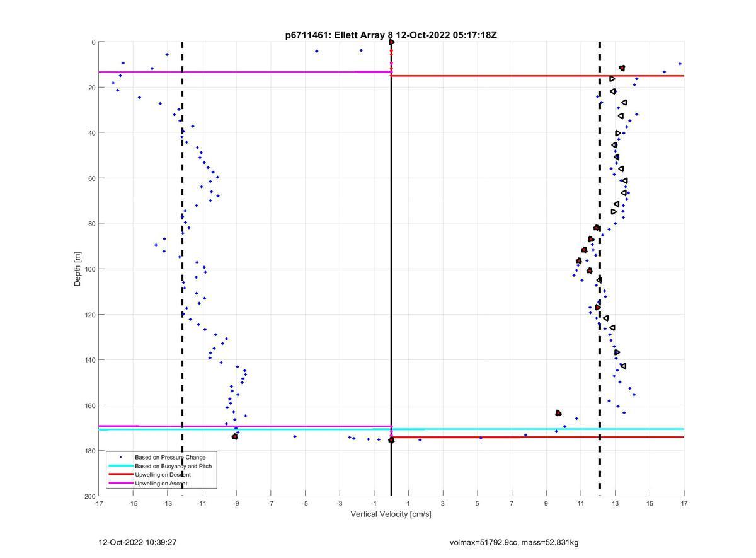Click x-axis tick label '-3'
This screenshot has height=558, width=756.
[x=340, y=503]
